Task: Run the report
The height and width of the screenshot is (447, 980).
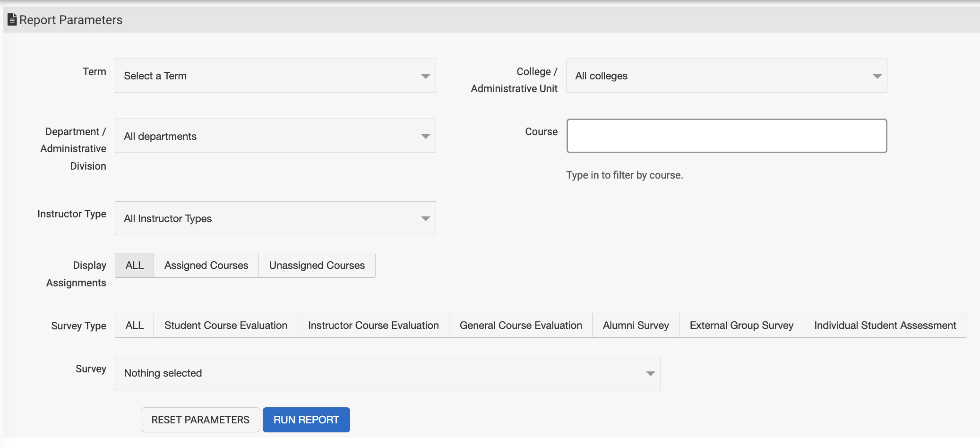Action: pos(306,420)
